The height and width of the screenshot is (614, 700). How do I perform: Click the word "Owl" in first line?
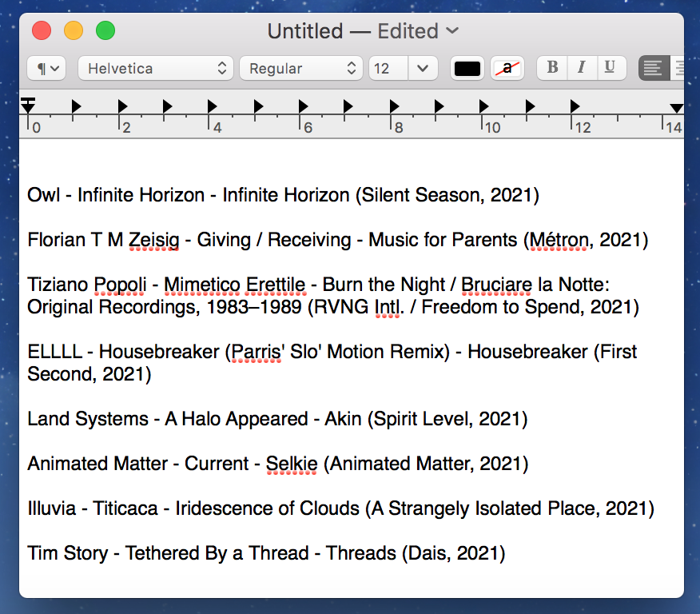click(44, 195)
